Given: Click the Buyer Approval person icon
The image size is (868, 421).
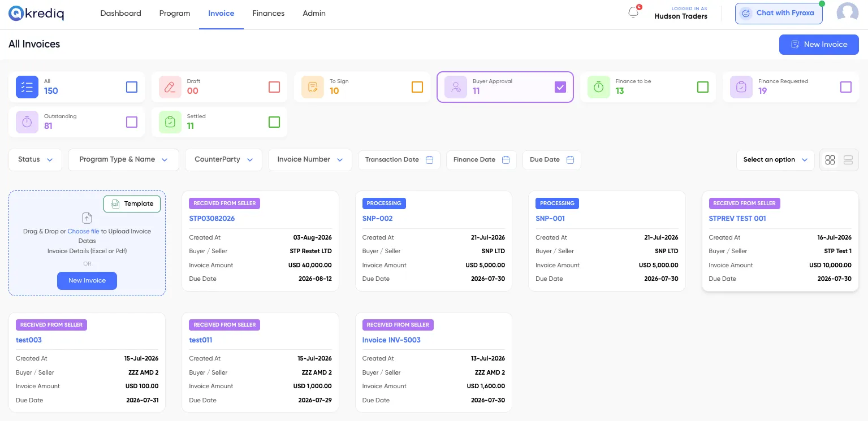Looking at the screenshot, I should [x=456, y=87].
